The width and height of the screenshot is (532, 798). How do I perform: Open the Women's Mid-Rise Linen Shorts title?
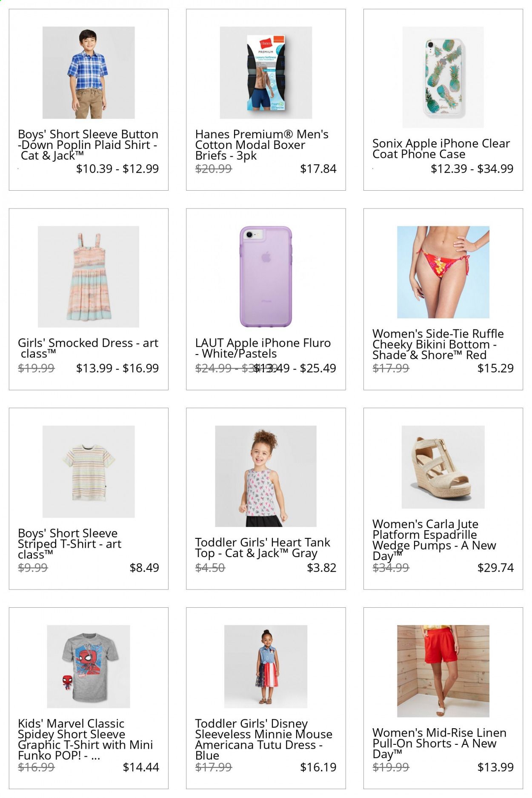(439, 744)
